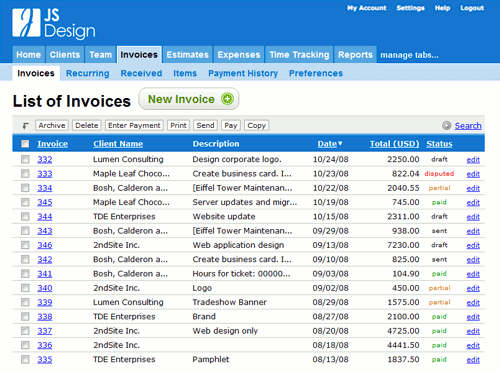Click the 'Tradeshow Banner' description
This screenshot has height=372, width=500.
tap(229, 302)
